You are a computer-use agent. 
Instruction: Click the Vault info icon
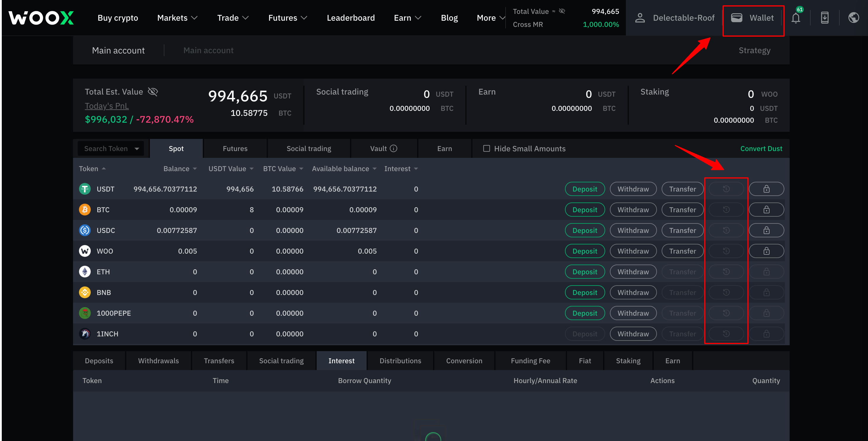[x=393, y=149]
